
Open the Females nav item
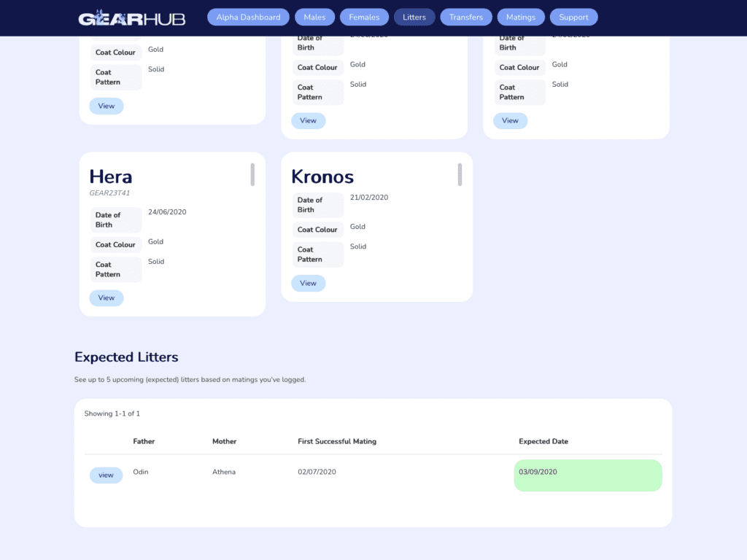(364, 17)
